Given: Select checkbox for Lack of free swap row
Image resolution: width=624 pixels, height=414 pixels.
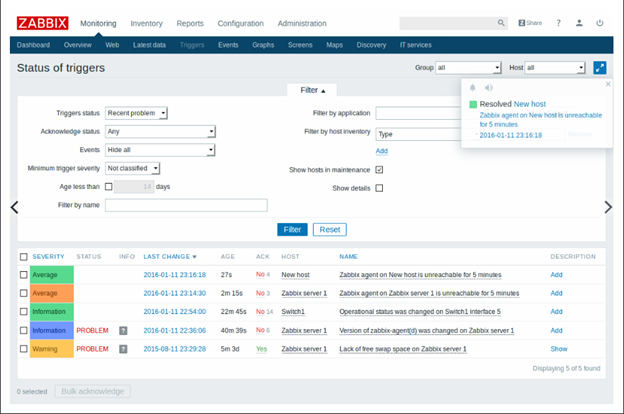Looking at the screenshot, I should 24,349.
